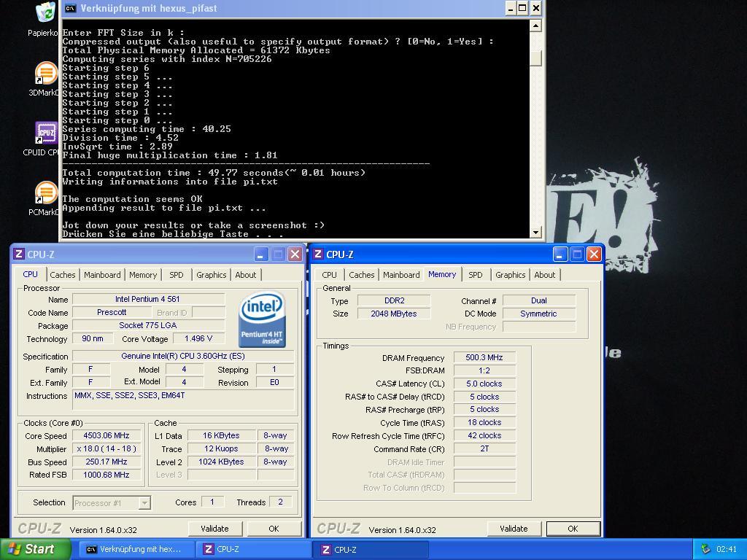Open the About tab in left CPU-Z window
Image resolution: width=747 pixels, height=560 pixels.
coord(245,275)
